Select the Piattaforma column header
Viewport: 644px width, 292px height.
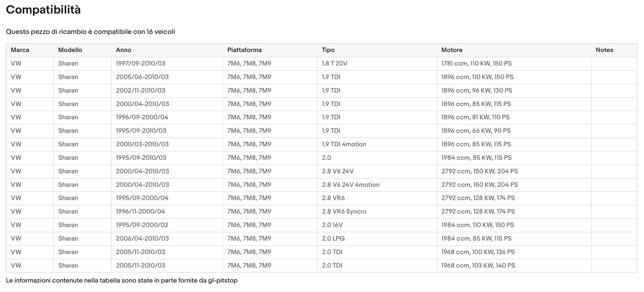click(244, 50)
